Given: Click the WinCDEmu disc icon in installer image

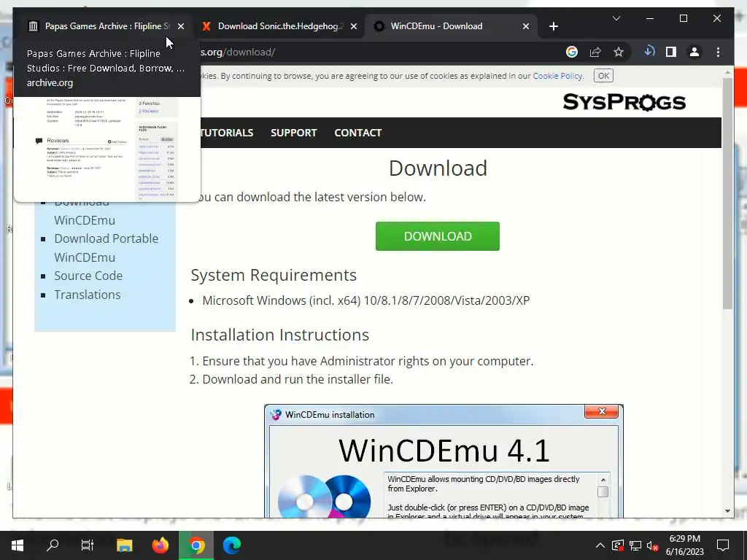Looking at the screenshot, I should click(324, 496).
